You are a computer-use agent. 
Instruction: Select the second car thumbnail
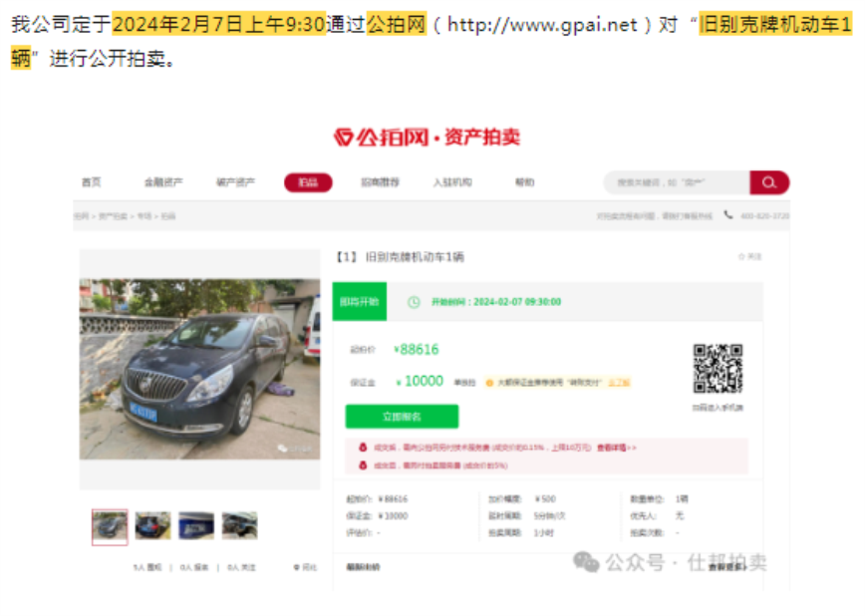click(152, 525)
